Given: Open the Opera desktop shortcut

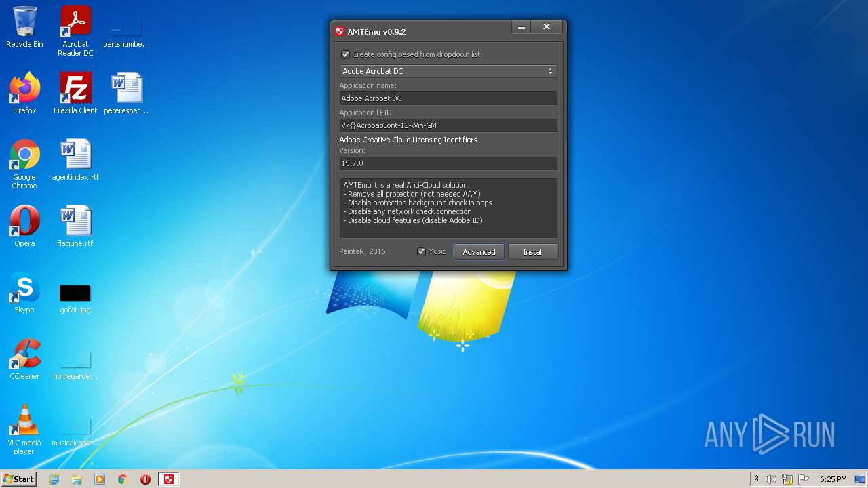Looking at the screenshot, I should pos(24,226).
